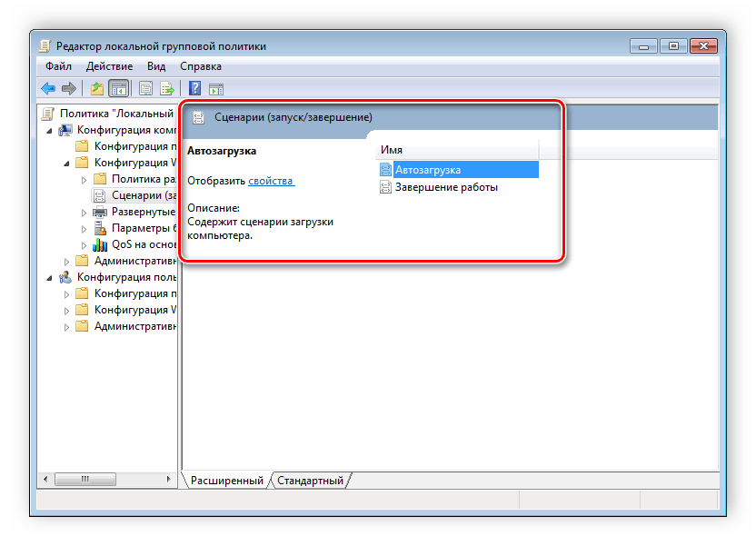Image resolution: width=756 pixels, height=546 pixels.
Task: Select Конфигурация пользователя tree item
Action: pyautogui.click(x=127, y=277)
